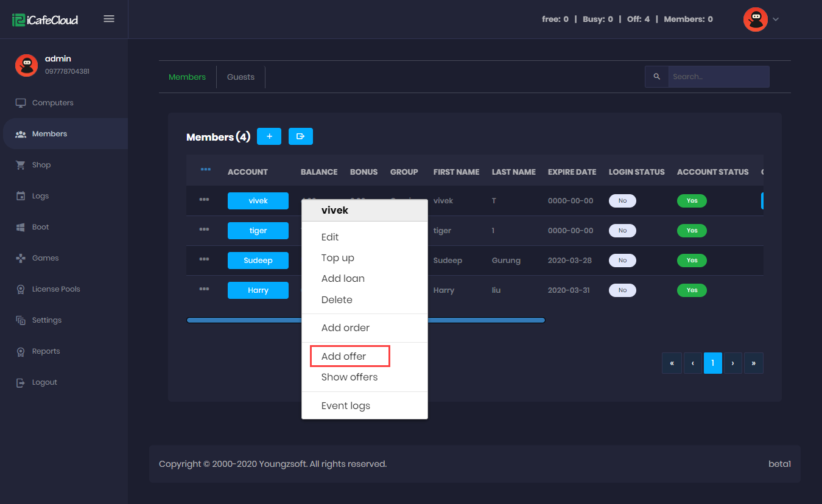The width and height of the screenshot is (822, 504).
Task: Expand the user avatar dropdown in header
Action: [x=761, y=19]
